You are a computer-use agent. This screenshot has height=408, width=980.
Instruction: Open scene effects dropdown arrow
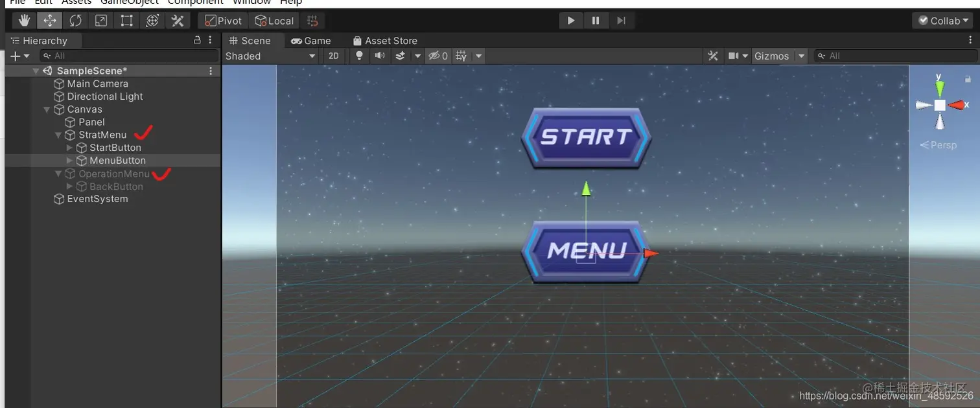417,56
